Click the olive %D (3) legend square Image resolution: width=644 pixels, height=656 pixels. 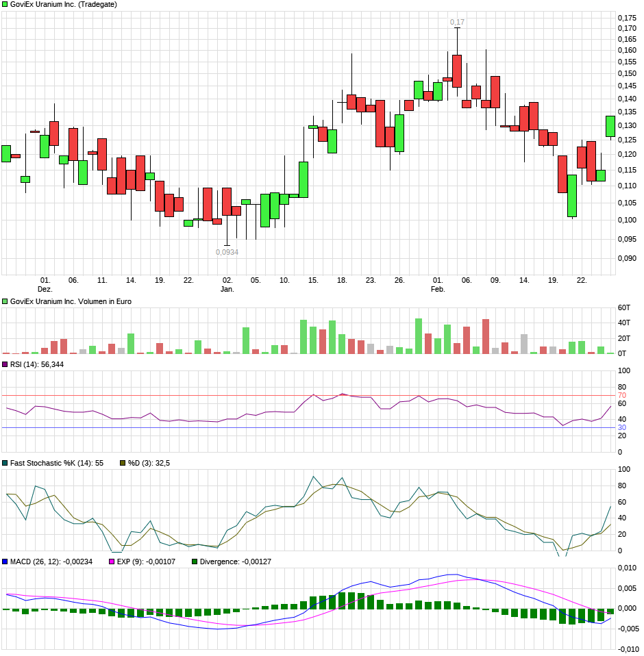[x=121, y=462]
